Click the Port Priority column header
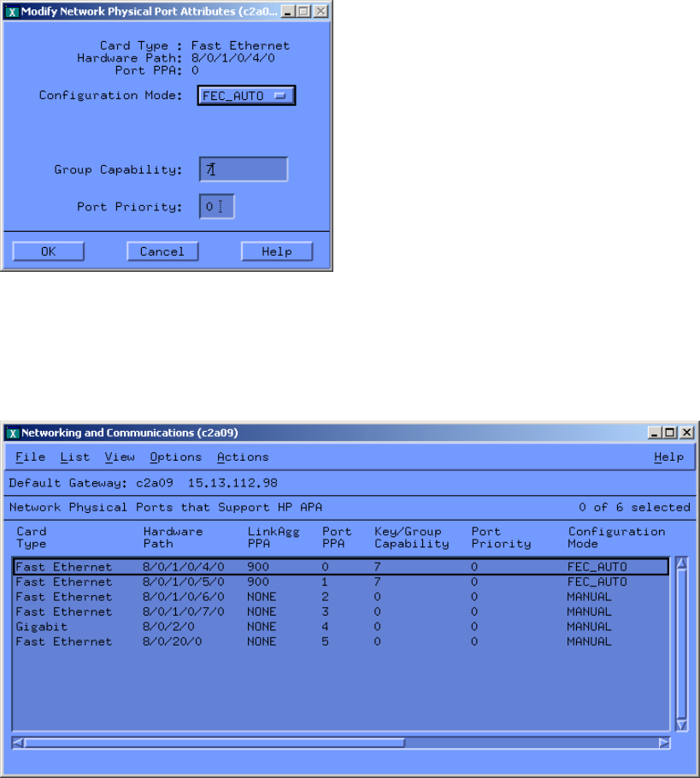 [501, 538]
